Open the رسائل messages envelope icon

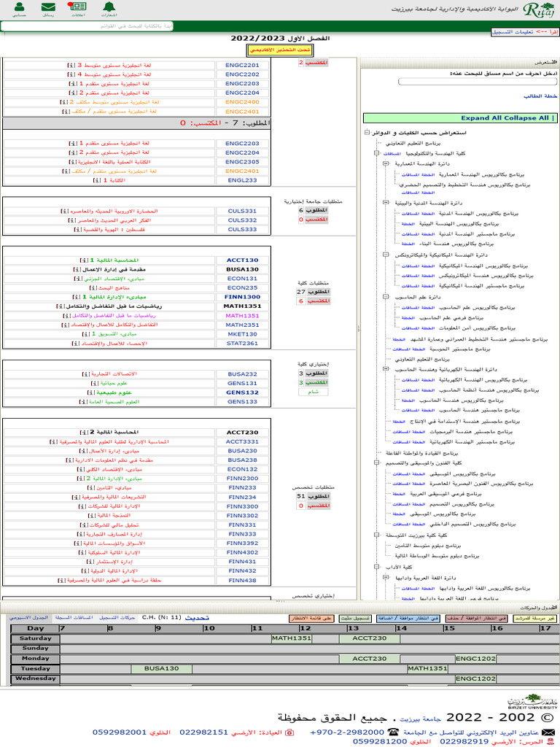47,9
